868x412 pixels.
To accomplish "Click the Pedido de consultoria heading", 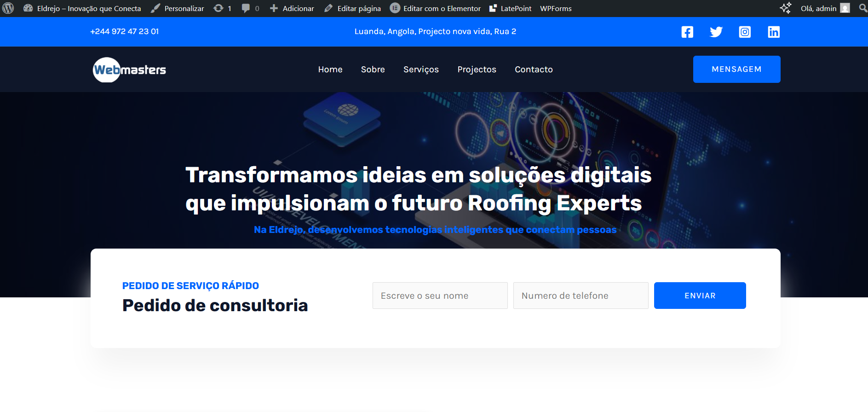I will [x=215, y=305].
